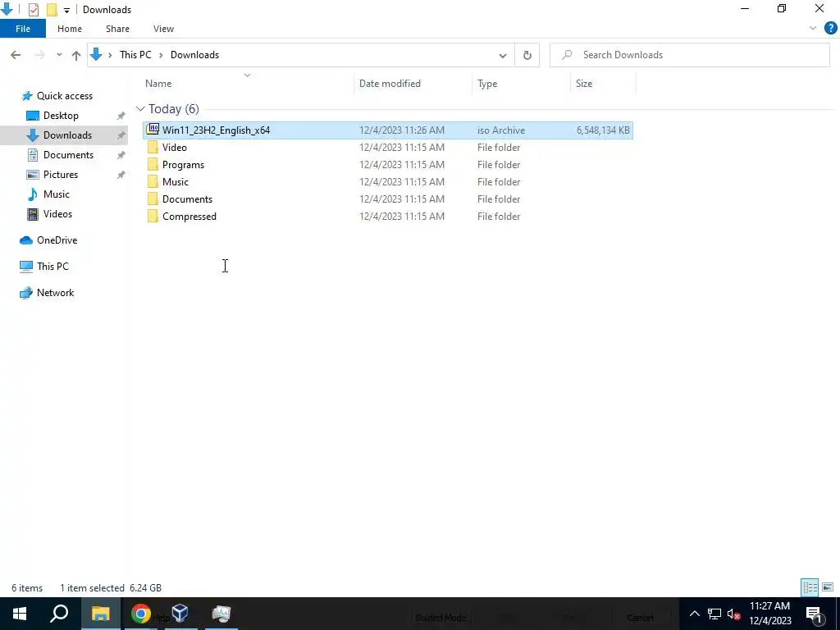
Task: Open the network status tray icon
Action: (x=714, y=614)
